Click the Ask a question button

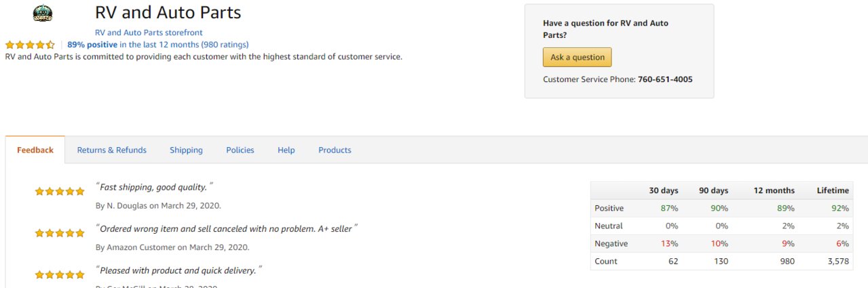click(578, 58)
